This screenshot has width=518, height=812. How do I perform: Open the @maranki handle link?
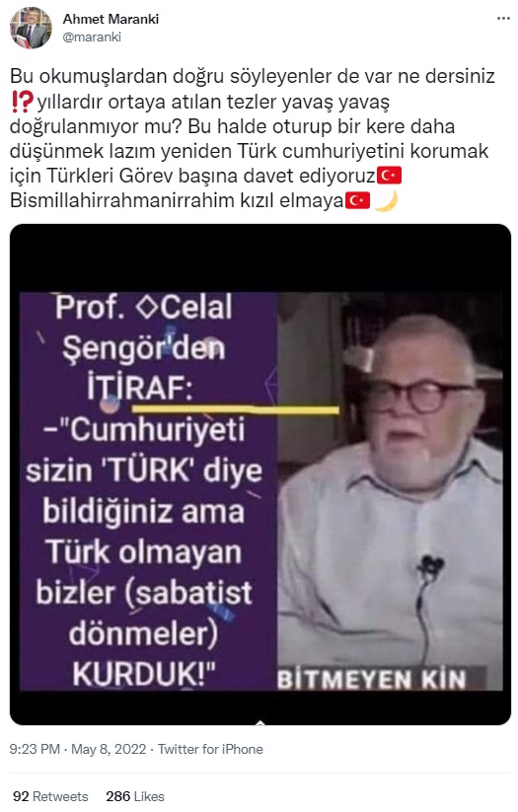(92, 37)
